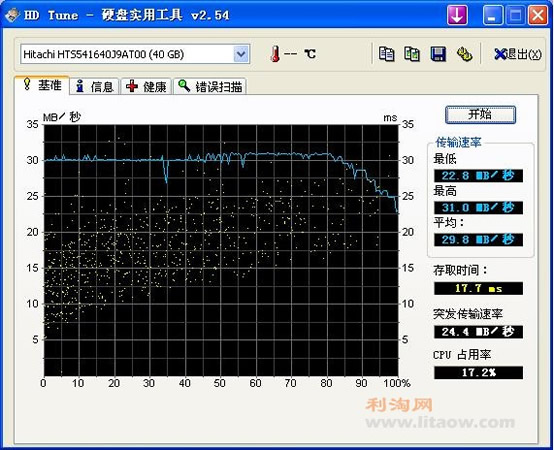Click the 退出(X) exit button

click(518, 54)
